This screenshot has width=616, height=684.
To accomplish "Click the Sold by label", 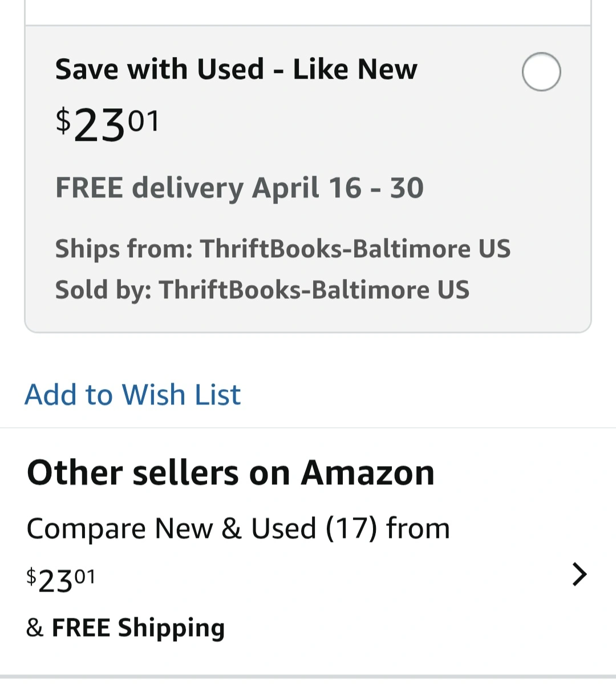I will coord(103,290).
